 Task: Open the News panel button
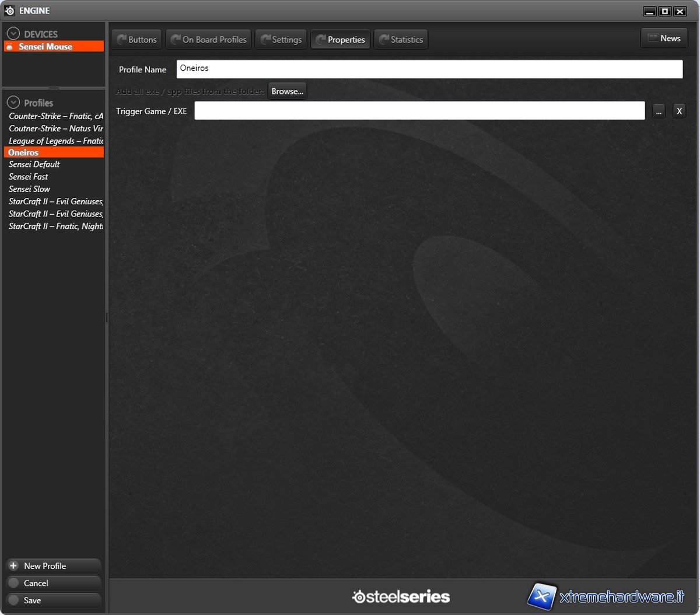pos(664,39)
